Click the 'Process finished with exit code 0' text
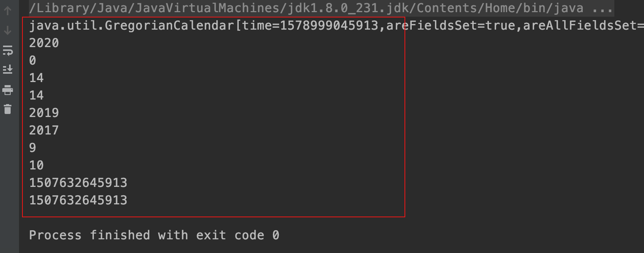This screenshot has height=253, width=644. pyautogui.click(x=154, y=235)
